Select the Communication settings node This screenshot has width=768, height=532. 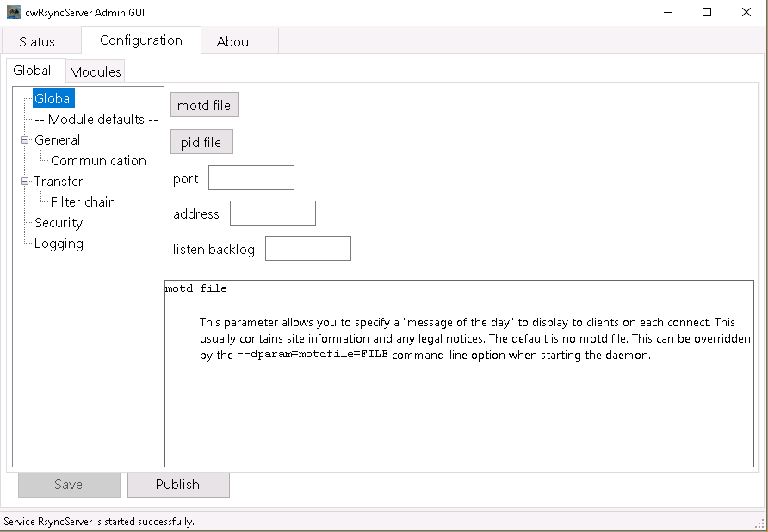(97, 160)
